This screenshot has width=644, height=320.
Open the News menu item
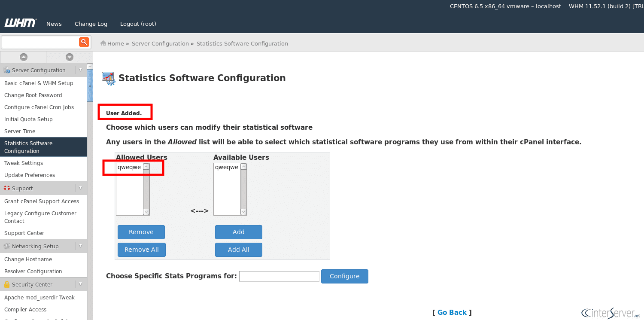(54, 24)
